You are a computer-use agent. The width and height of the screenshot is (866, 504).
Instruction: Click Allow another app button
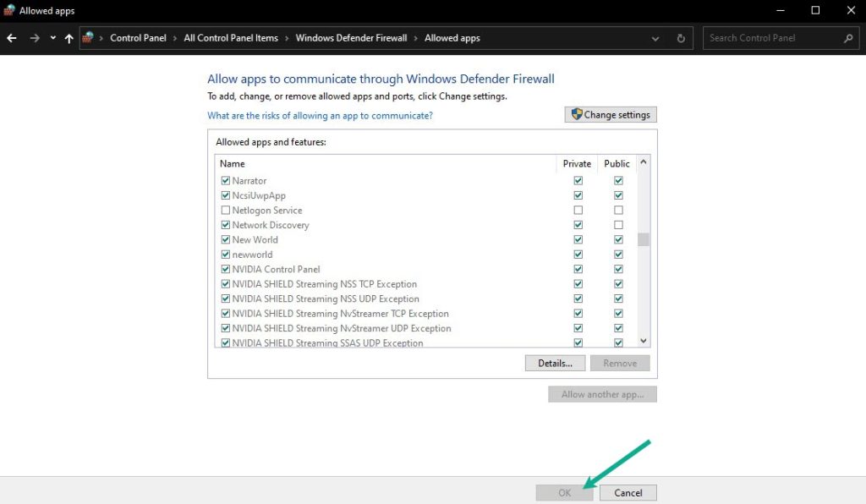(602, 394)
